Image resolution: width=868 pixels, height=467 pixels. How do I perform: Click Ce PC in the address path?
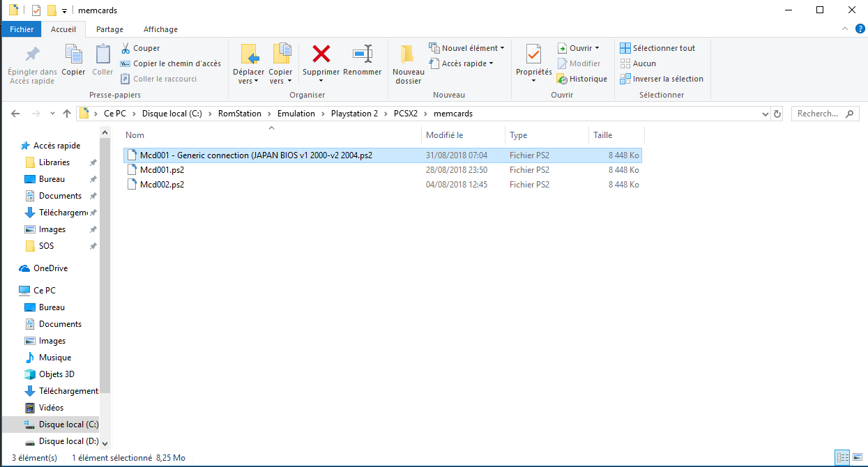(114, 114)
